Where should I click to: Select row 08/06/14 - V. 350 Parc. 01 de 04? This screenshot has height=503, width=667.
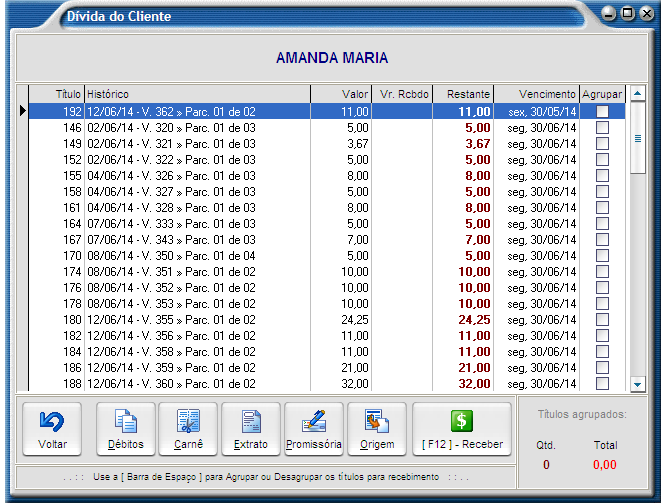click(327, 256)
